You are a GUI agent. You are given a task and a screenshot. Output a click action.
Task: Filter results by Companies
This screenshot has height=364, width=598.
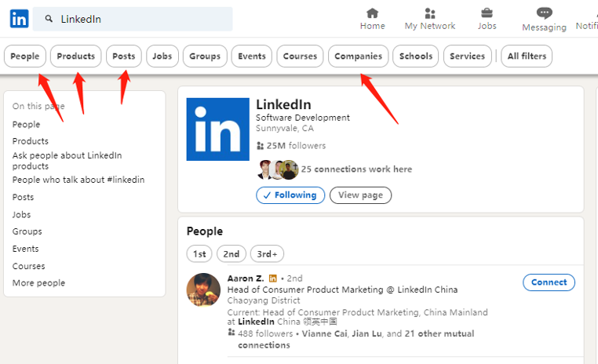point(358,56)
